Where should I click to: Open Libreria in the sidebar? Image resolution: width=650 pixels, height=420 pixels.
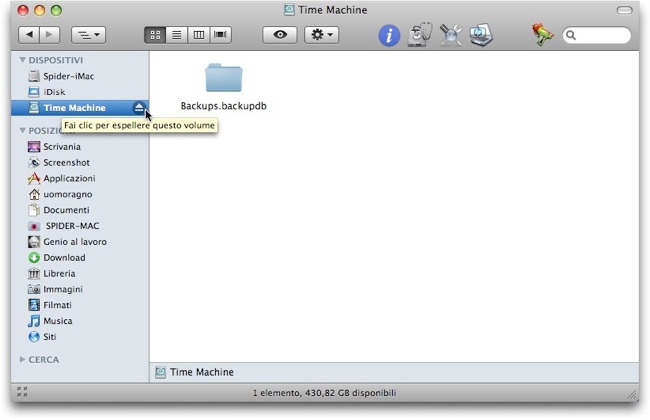pos(80,274)
